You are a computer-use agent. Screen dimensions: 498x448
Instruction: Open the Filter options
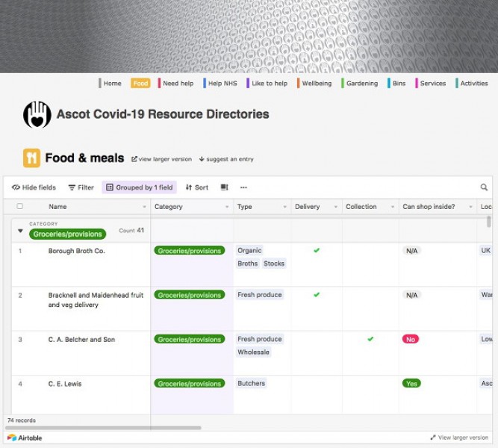tap(81, 187)
